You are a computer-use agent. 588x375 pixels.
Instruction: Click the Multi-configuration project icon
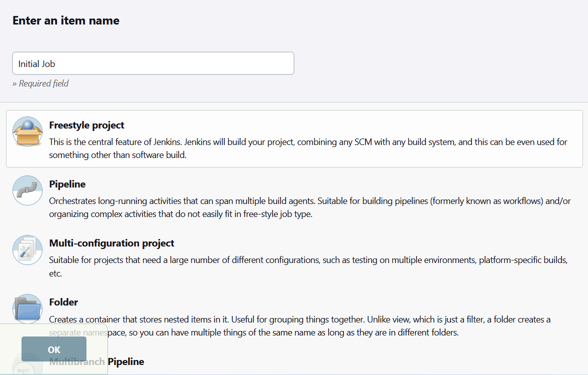pos(27,249)
